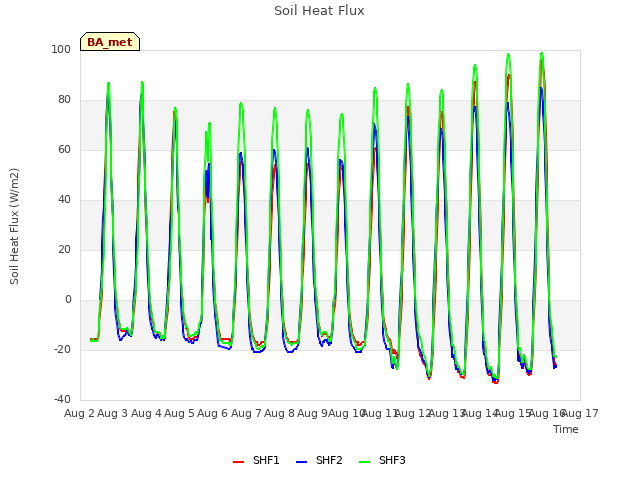640x480 pixels.
Task: Click the BA_met annotation label
Action: (x=110, y=42)
